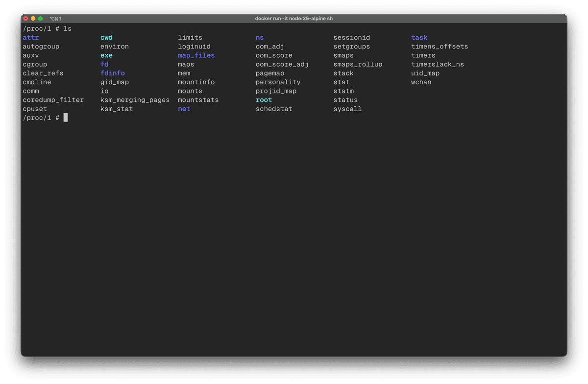Click the 'ls' command on first line
The image size is (588, 384).
point(68,29)
